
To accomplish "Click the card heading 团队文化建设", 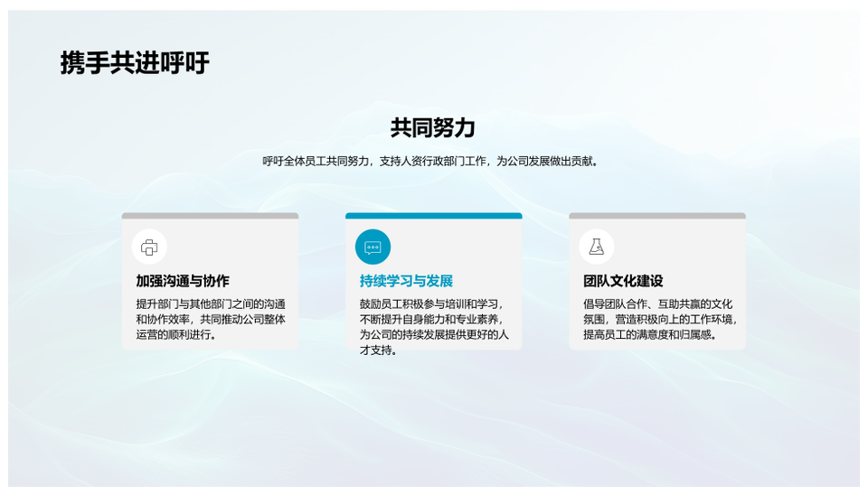I will tap(623, 281).
